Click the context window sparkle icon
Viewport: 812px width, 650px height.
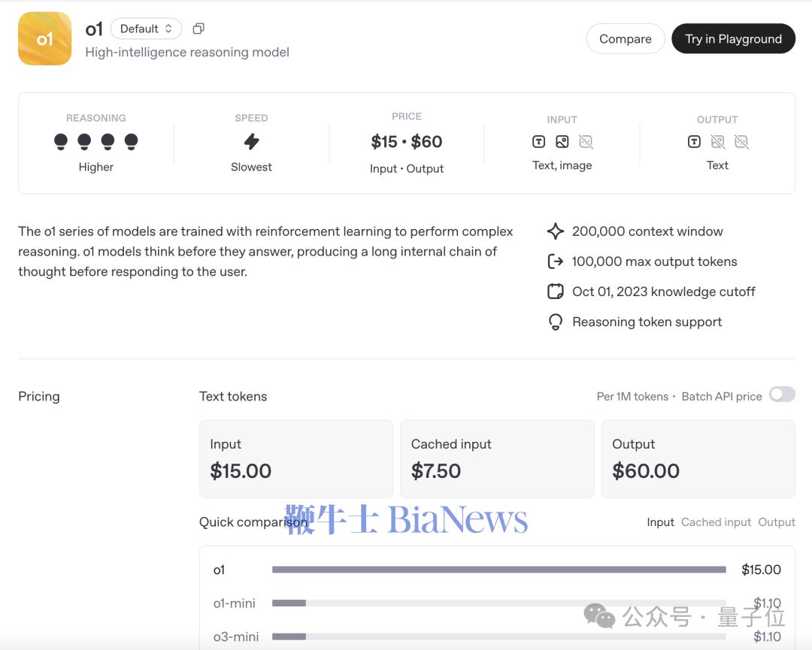click(x=555, y=231)
